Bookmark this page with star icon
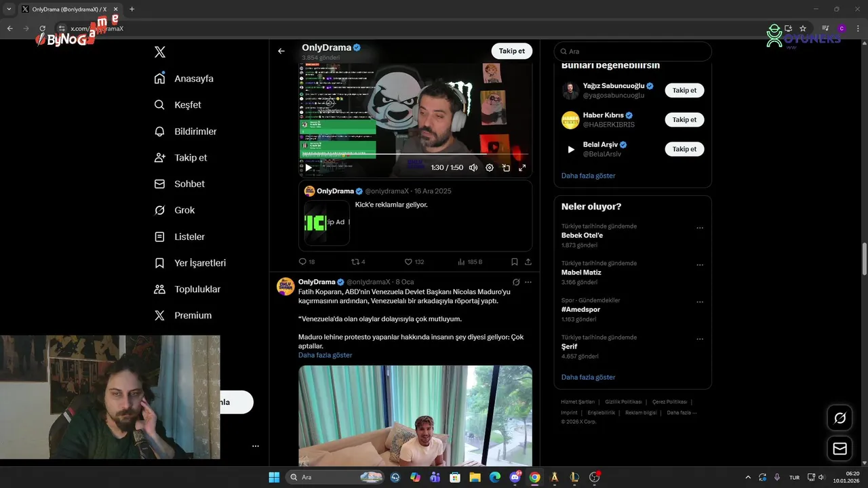Screen dimensions: 868x488 [x=803, y=28]
